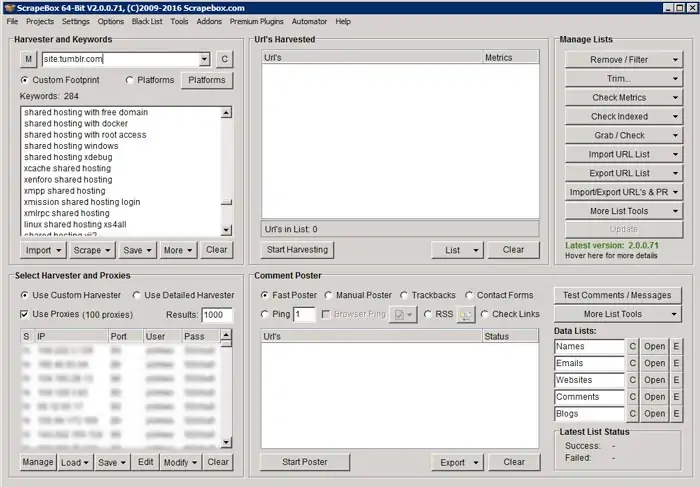Open the Automator menu
Screen dimensions: 700x487
(309, 21)
